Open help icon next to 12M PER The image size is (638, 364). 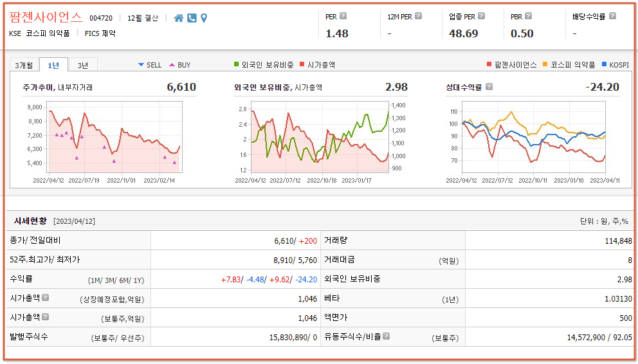coord(418,16)
